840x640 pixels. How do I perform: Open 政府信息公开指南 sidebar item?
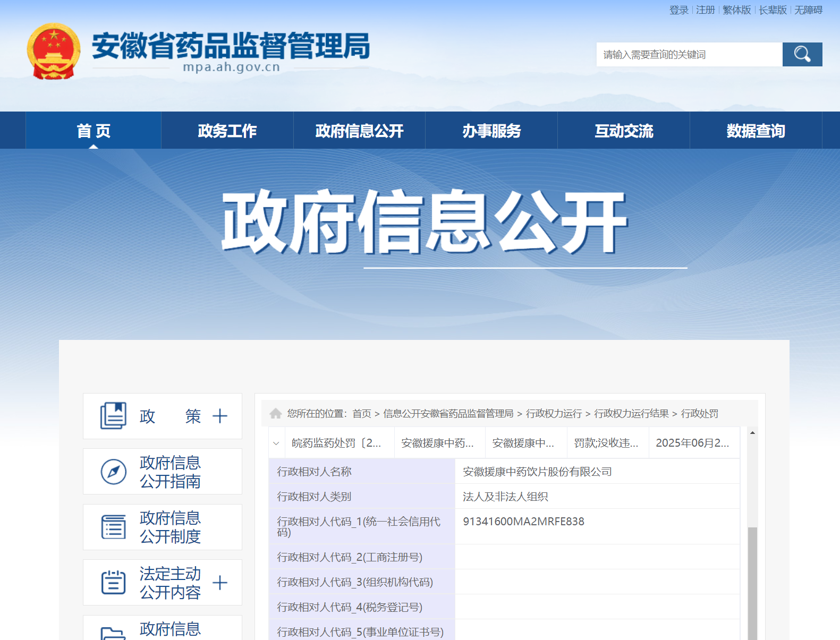pyautogui.click(x=163, y=472)
